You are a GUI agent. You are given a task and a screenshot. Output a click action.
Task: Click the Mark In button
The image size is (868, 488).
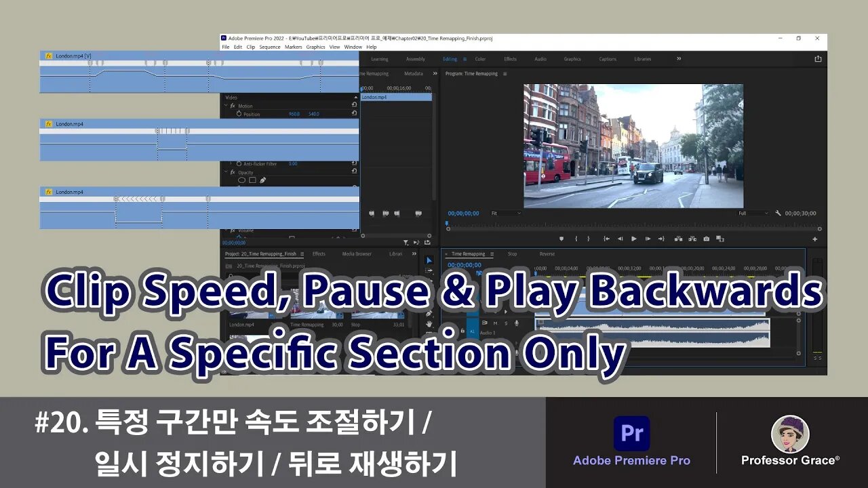576,239
